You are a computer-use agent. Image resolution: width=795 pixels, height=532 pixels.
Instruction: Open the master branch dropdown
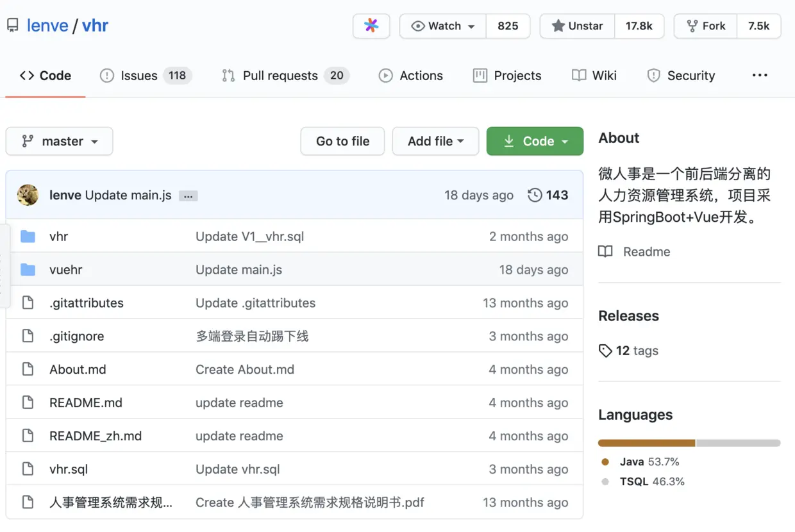(x=59, y=141)
